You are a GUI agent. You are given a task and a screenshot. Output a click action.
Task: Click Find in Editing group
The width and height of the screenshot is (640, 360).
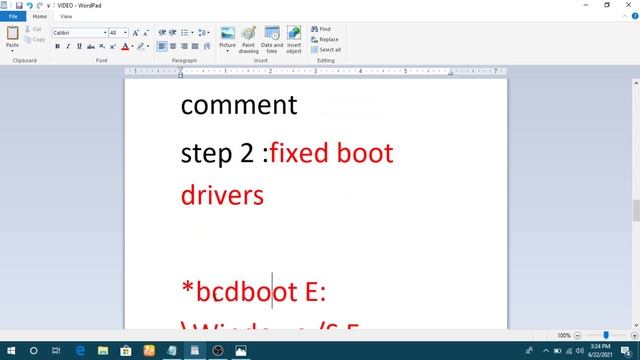(321, 29)
